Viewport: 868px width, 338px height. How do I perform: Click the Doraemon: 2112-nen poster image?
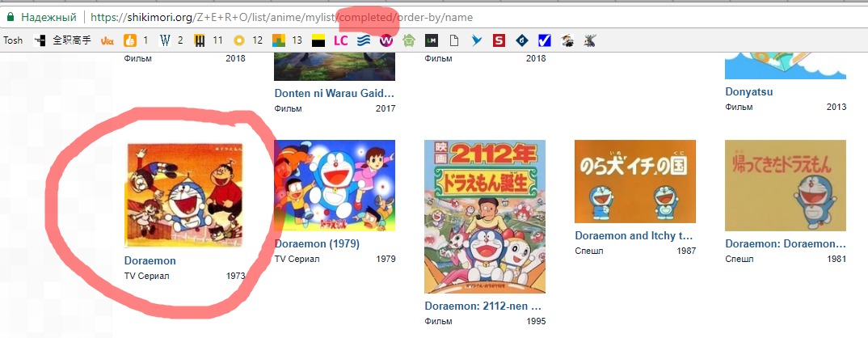[485, 216]
